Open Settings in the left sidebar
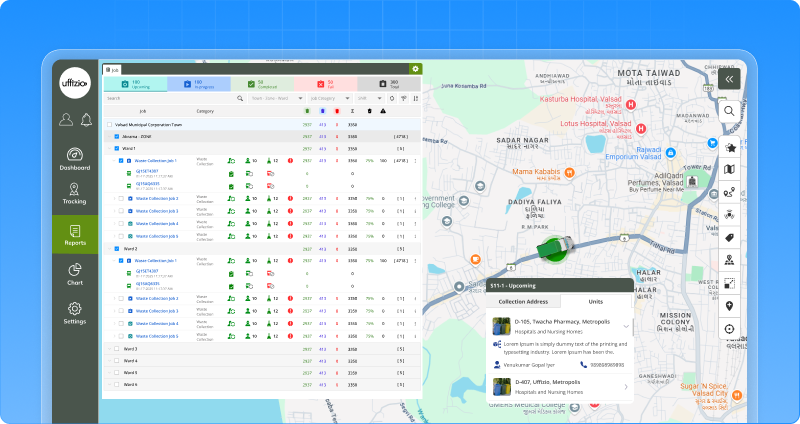The height and width of the screenshot is (424, 800). click(75, 313)
